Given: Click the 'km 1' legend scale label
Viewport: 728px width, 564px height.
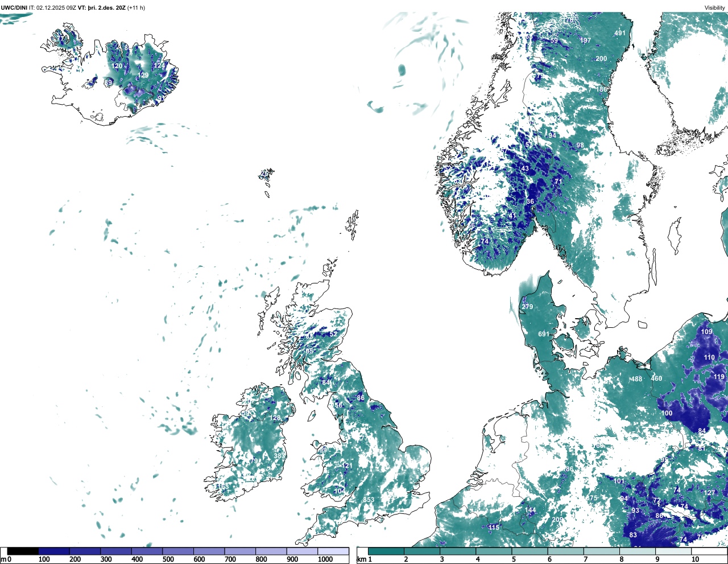Looking at the screenshot, I should click(x=365, y=559).
